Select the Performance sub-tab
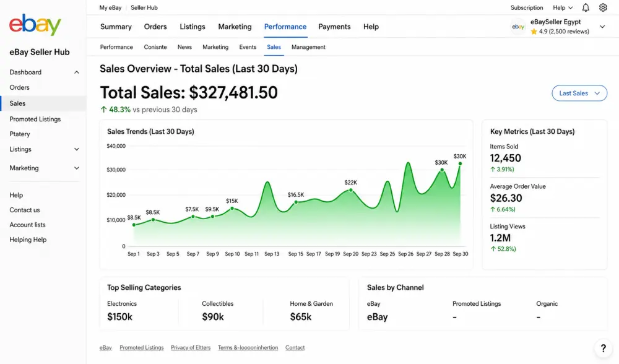Viewport: 619px width, 364px height. 116,47
